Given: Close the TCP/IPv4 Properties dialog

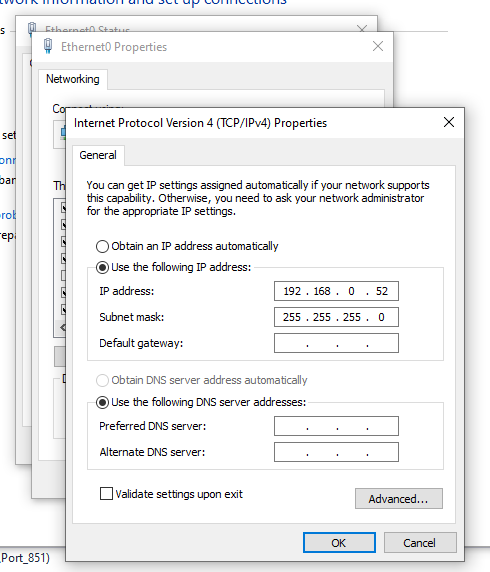Looking at the screenshot, I should tap(449, 122).
